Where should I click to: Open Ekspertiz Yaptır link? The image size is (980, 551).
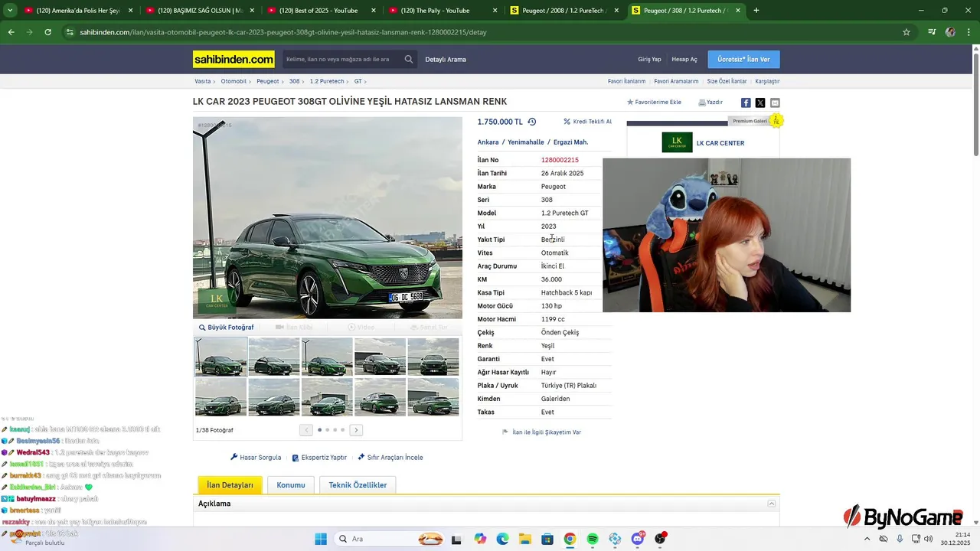pos(319,458)
